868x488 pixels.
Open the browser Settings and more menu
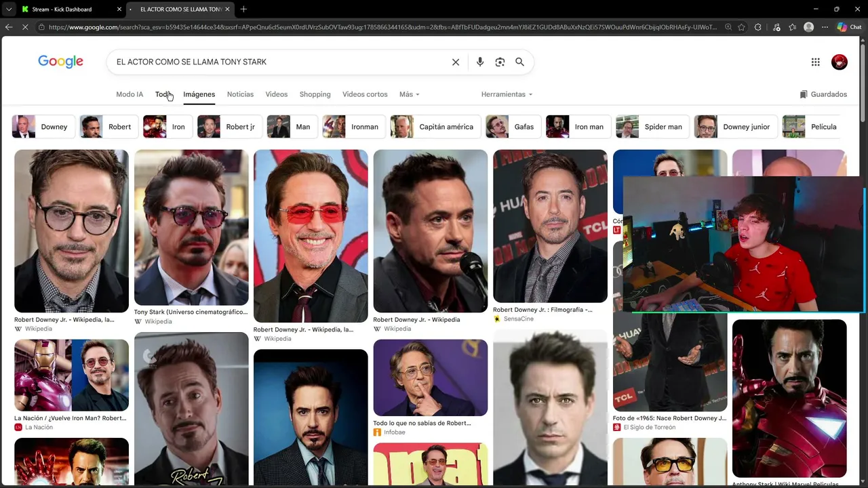[x=825, y=27]
